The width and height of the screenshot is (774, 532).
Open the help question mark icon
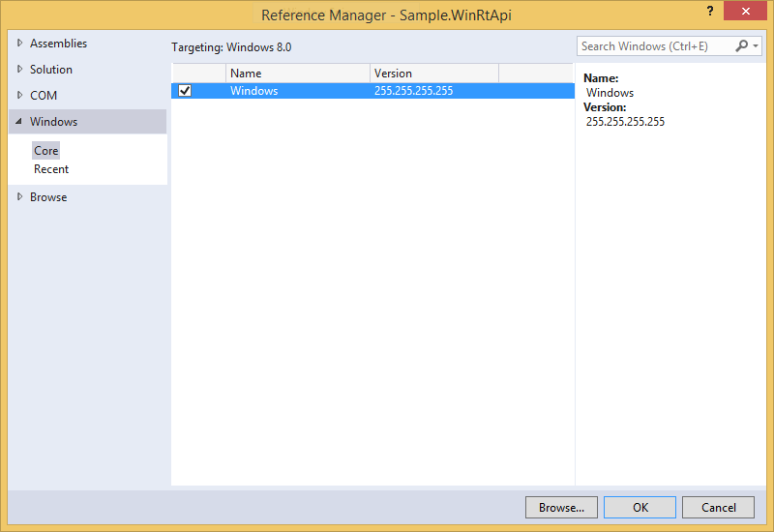click(x=710, y=11)
